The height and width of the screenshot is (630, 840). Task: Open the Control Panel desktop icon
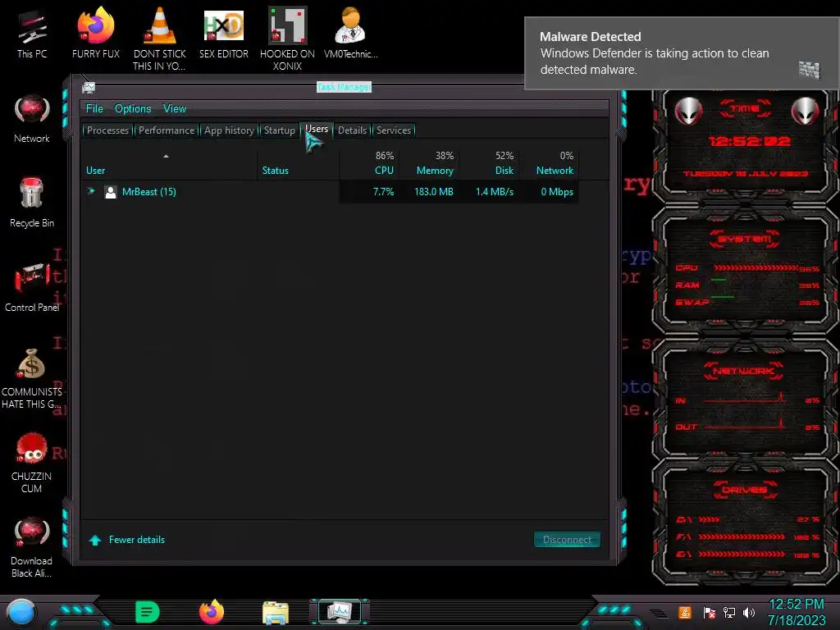(32, 287)
